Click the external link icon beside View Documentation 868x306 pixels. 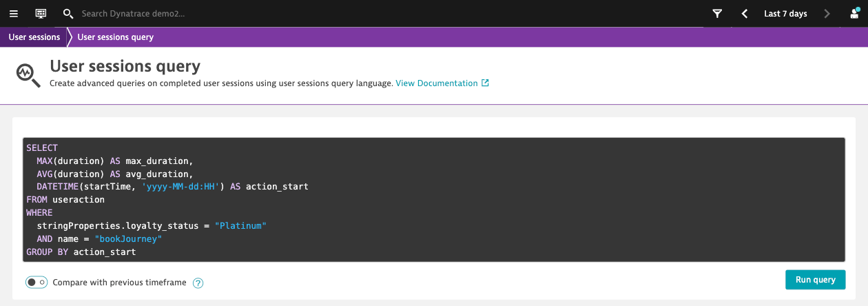pos(485,83)
